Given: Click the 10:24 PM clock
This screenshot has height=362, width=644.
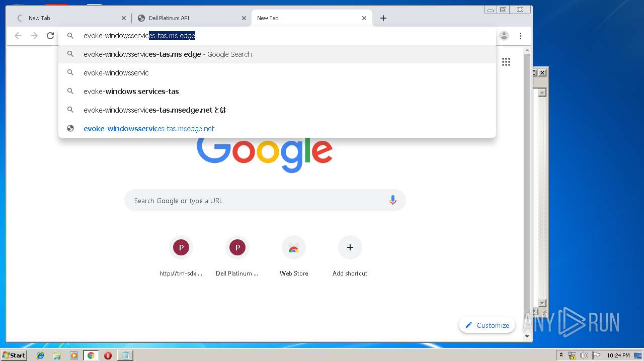Looking at the screenshot, I should [618, 355].
